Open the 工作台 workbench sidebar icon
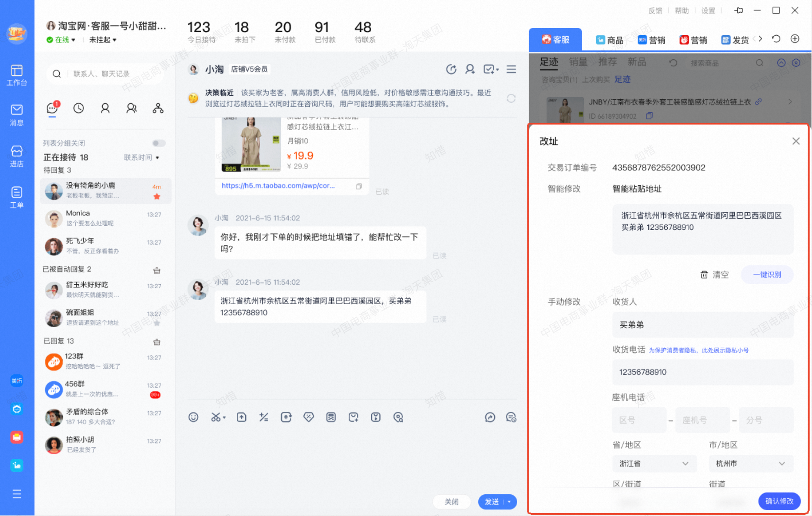This screenshot has width=812, height=516. (17, 75)
